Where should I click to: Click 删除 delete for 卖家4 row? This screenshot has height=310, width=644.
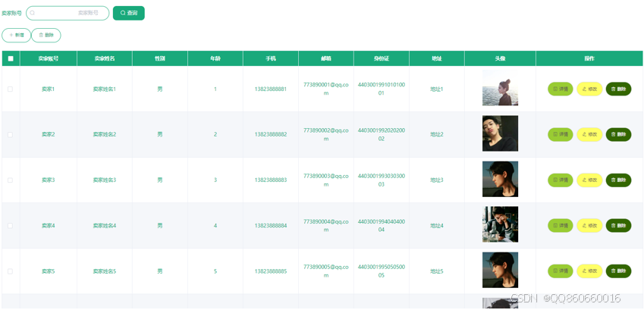pos(618,225)
